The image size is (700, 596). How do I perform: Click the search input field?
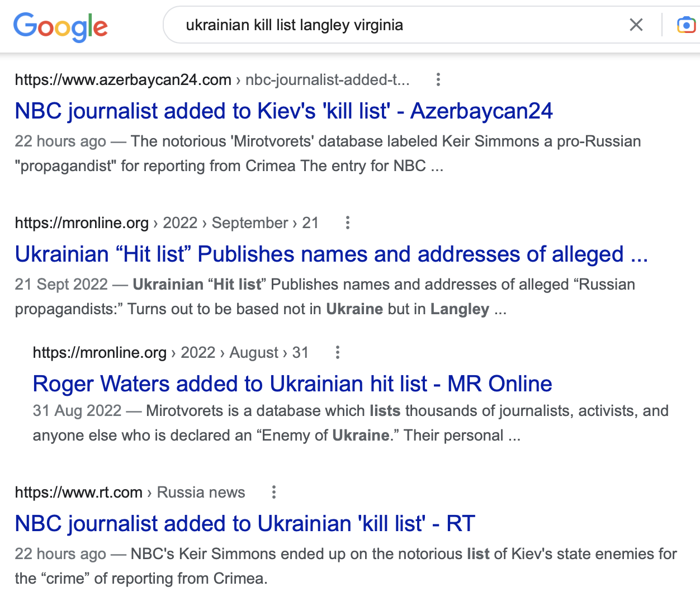click(391, 25)
